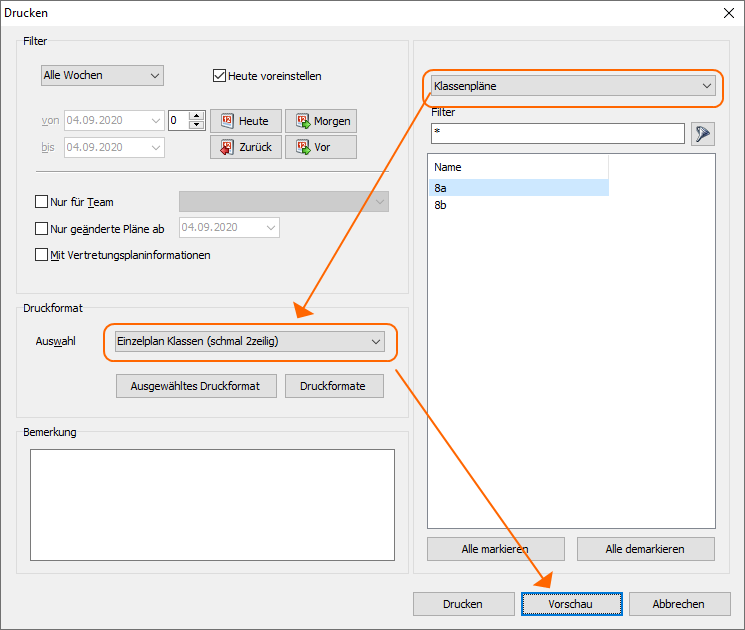Click the Vorschau button
Image resolution: width=745 pixels, height=630 pixels.
point(572,604)
